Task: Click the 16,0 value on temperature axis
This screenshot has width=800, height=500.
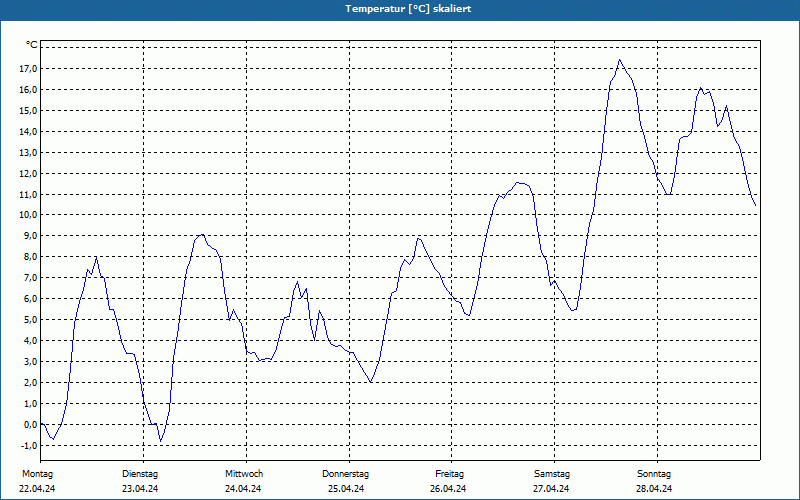Action: click(x=28, y=90)
